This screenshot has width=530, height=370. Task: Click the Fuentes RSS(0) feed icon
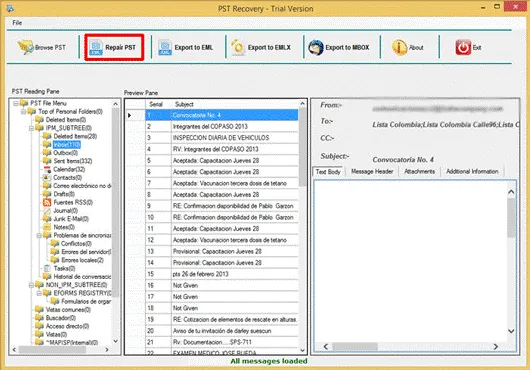[47, 202]
